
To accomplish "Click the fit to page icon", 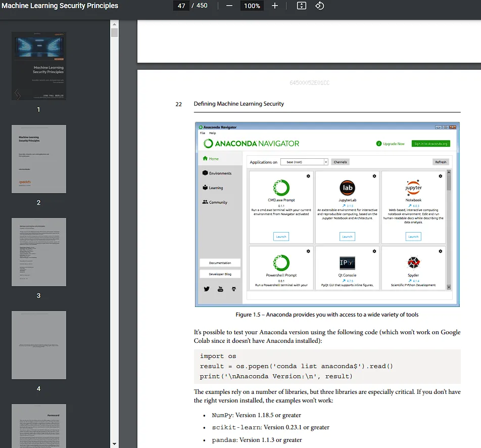I will (x=302, y=6).
